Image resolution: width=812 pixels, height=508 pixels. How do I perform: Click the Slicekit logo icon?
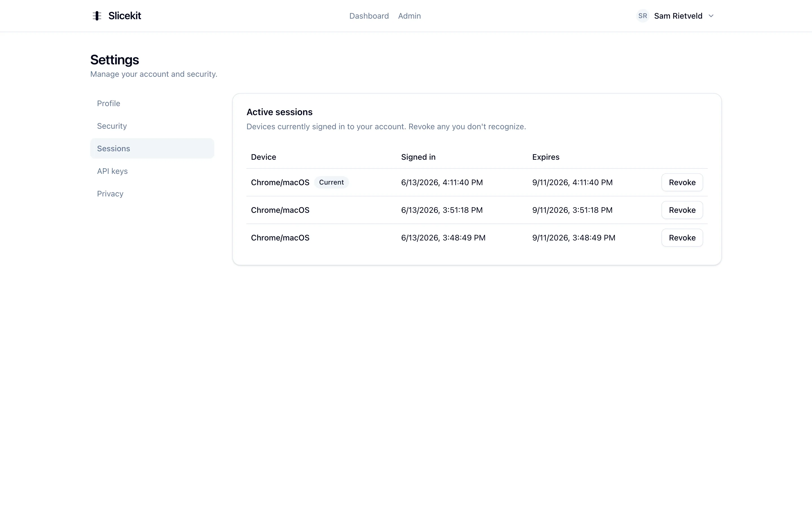coord(97,16)
